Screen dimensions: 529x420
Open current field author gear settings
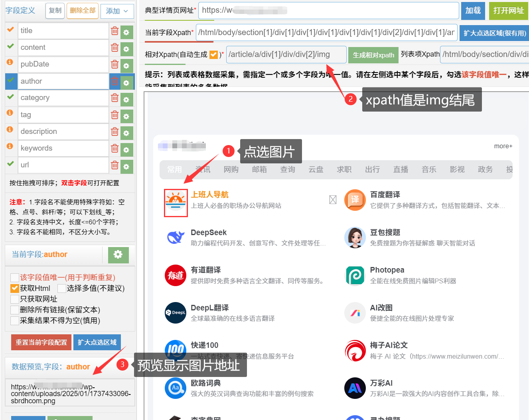[x=118, y=255]
